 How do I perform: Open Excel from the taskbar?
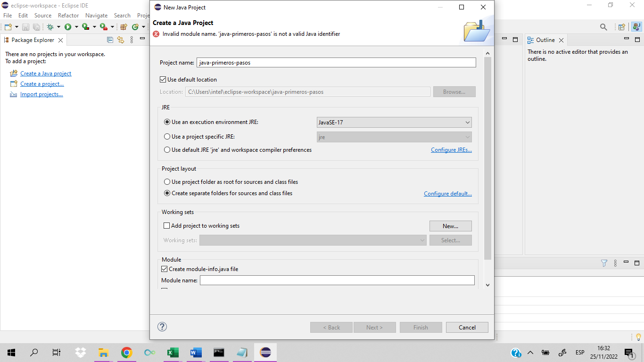click(x=173, y=352)
